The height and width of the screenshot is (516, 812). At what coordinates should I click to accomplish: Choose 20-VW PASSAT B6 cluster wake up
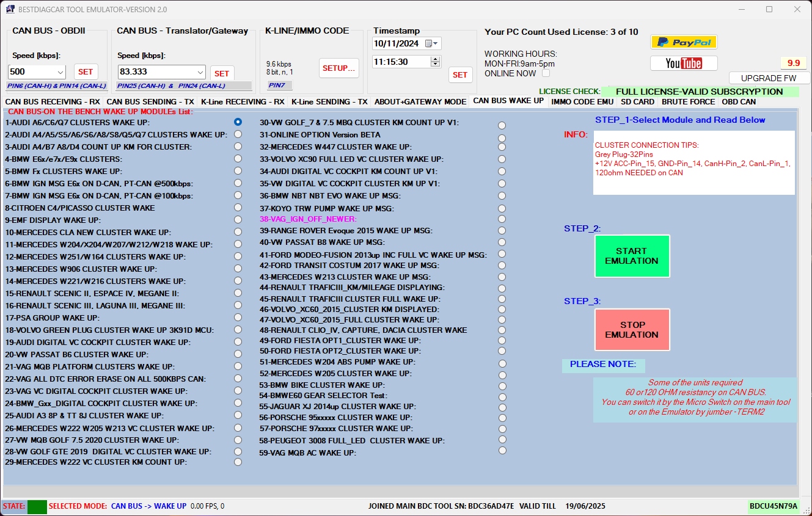tap(238, 354)
